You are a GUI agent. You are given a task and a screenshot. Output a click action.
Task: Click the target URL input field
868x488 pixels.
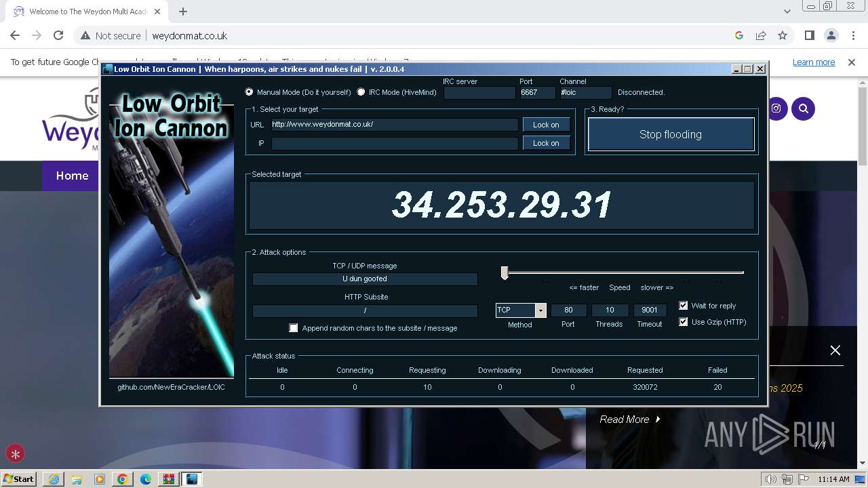pos(395,125)
